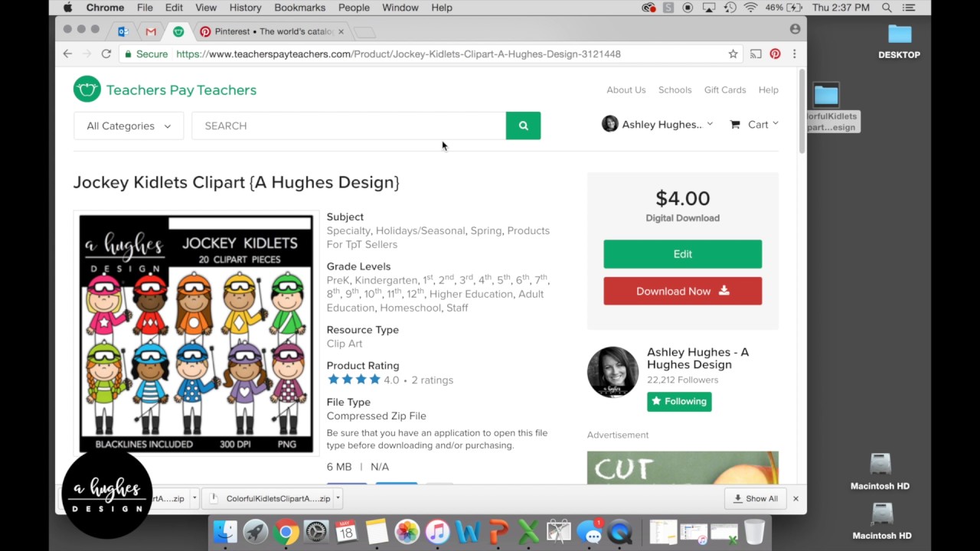The height and width of the screenshot is (551, 980).
Task: Launch PowerPoint from the dock
Action: (498, 530)
